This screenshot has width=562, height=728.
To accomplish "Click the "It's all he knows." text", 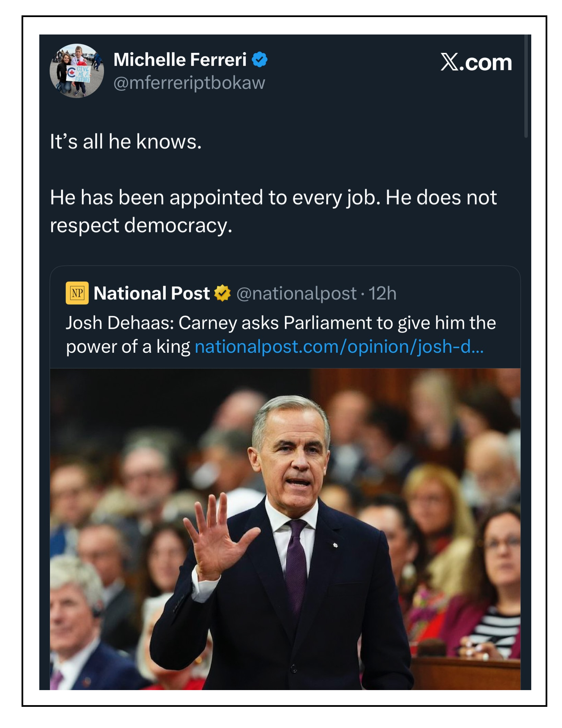I will (126, 141).
